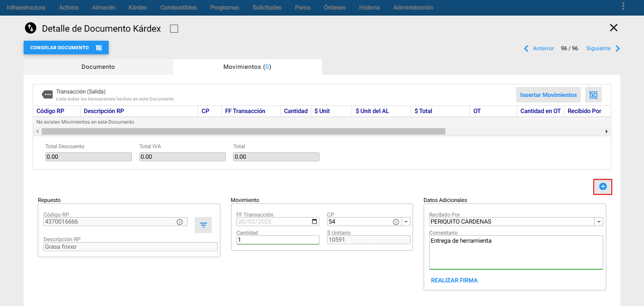Click the FF Transacción date field
This screenshot has width=644, height=306.
[x=278, y=222]
